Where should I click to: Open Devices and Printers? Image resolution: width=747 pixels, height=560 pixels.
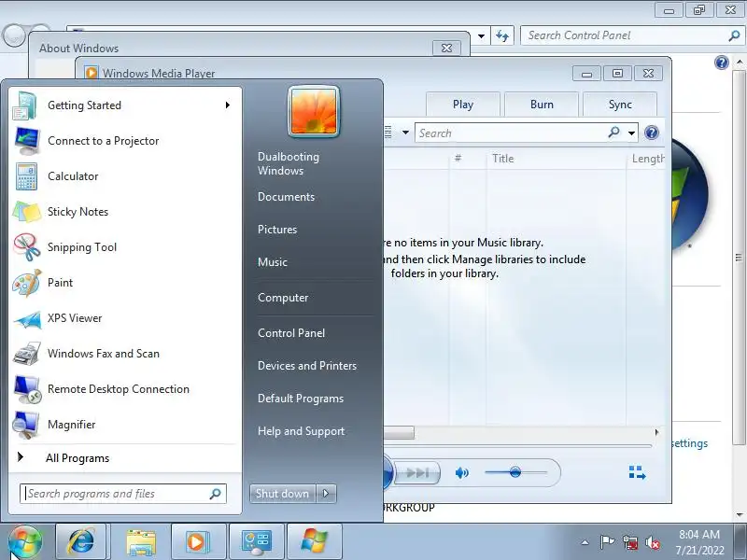[307, 366]
